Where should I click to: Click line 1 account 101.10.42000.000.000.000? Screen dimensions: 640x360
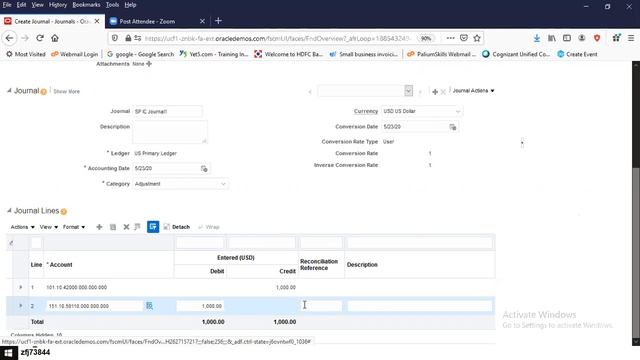pyautogui.click(x=77, y=287)
